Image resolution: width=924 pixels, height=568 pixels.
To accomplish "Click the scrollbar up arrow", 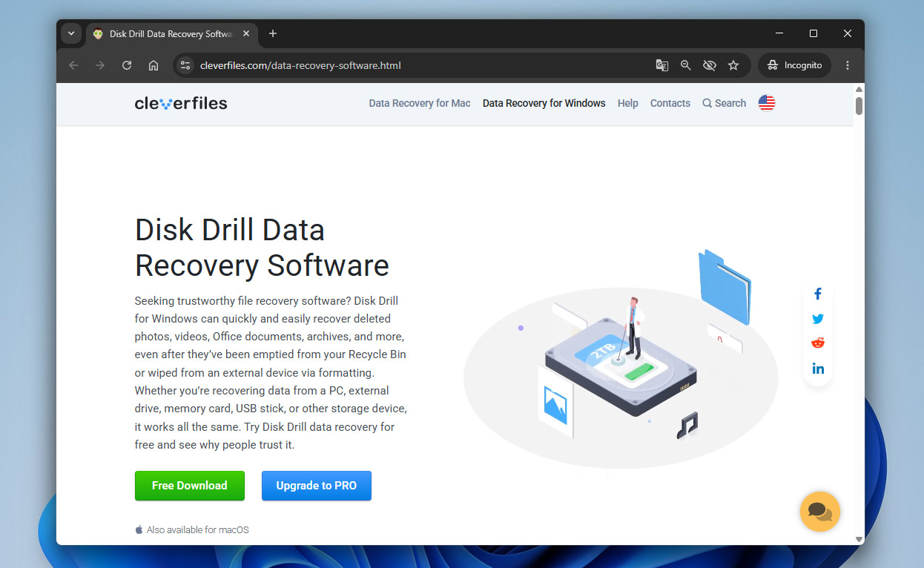I will tap(859, 88).
